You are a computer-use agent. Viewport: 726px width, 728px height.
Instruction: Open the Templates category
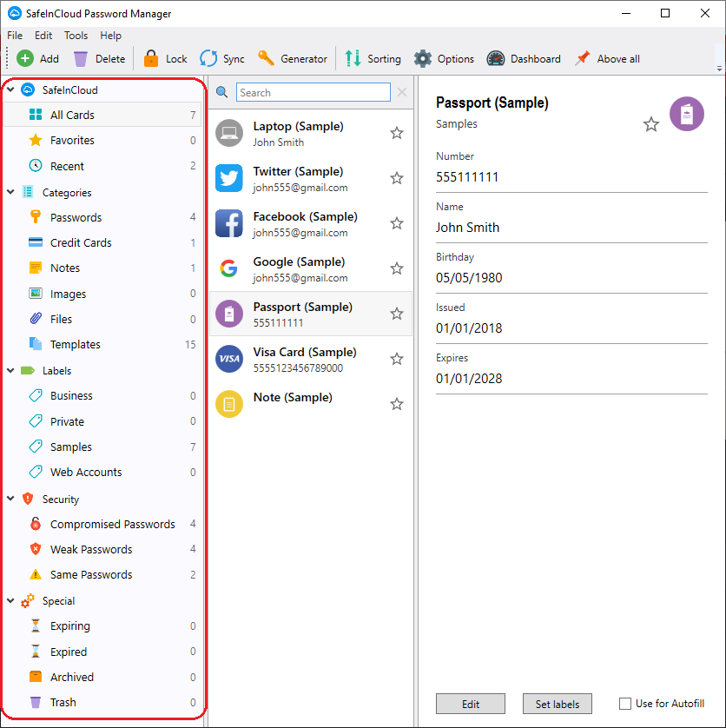pyautogui.click(x=102, y=344)
